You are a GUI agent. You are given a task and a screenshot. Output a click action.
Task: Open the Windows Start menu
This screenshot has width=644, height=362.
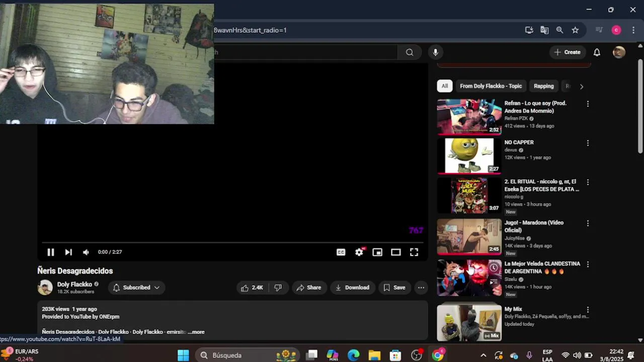(183, 355)
